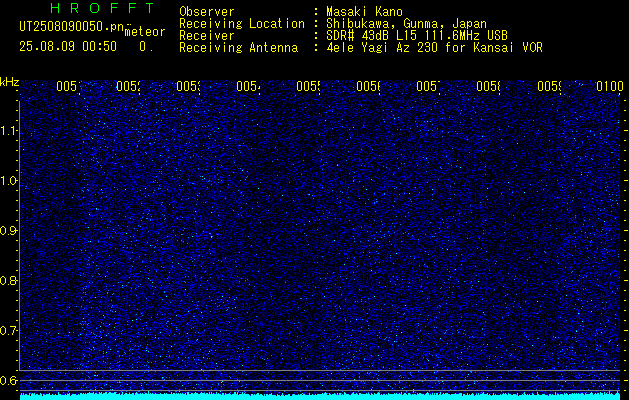Screen dimensions: 629x400
Task: Select SDR# 43dB L15 111.6MHz USB text
Action: pos(417,36)
